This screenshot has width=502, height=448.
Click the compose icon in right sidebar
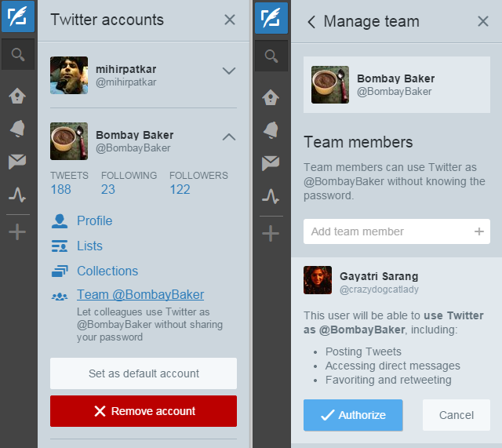tap(271, 16)
